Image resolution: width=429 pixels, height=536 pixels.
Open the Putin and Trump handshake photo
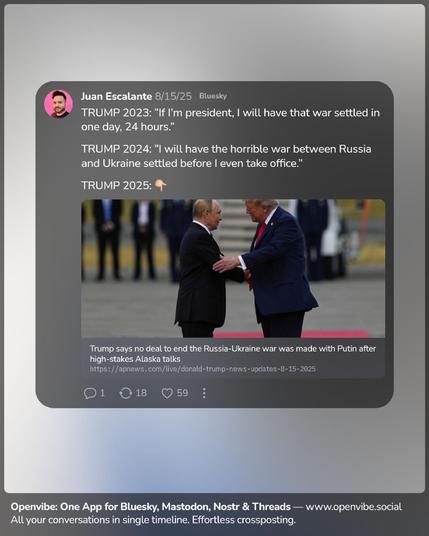click(x=233, y=268)
